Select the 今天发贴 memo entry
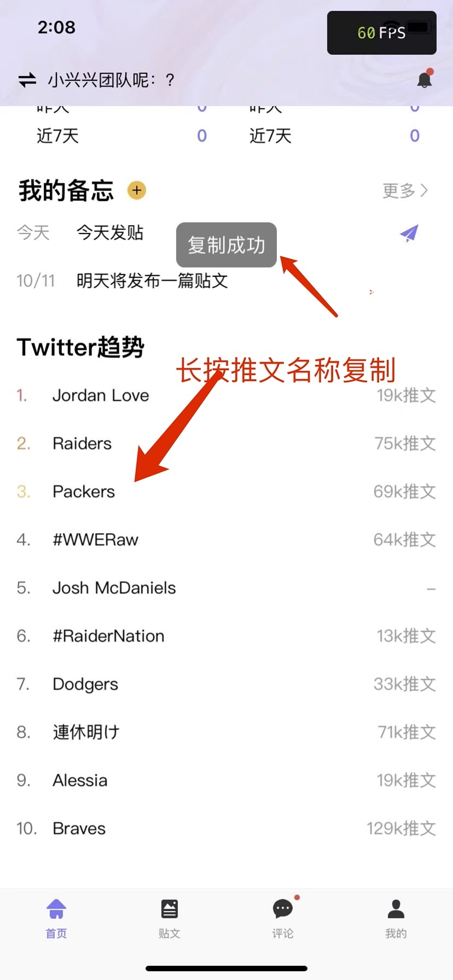 coord(110,233)
